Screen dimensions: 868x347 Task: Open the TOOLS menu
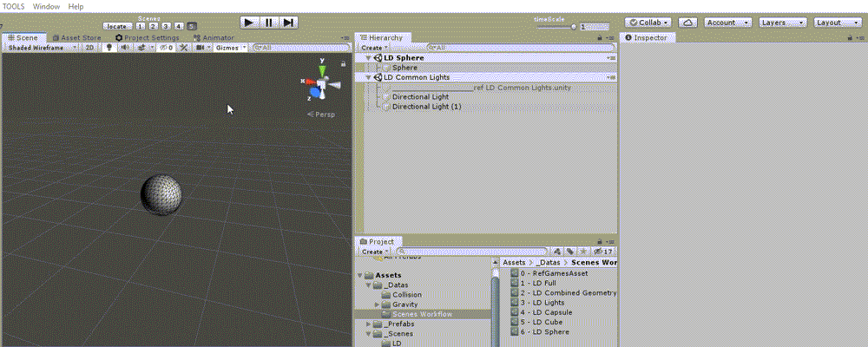click(13, 7)
